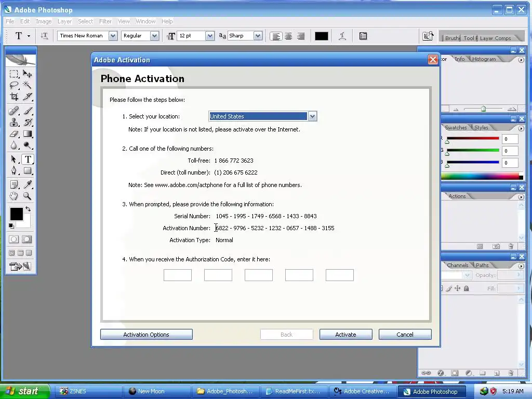Switch to the Styles tab
532x399 pixels.
(x=481, y=128)
